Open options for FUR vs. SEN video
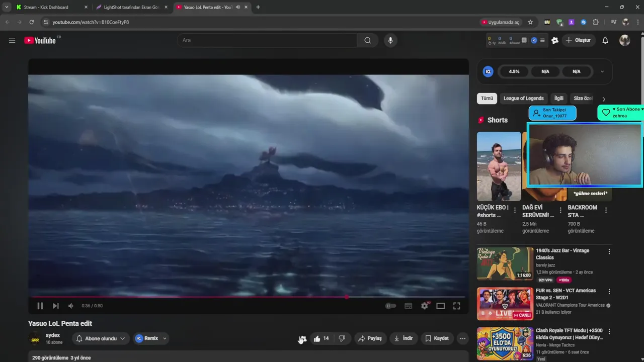The height and width of the screenshot is (362, 644). [x=609, y=292]
